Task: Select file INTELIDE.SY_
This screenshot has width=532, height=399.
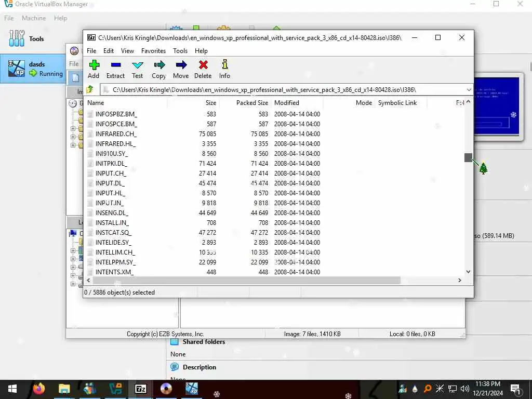Action: tap(113, 242)
